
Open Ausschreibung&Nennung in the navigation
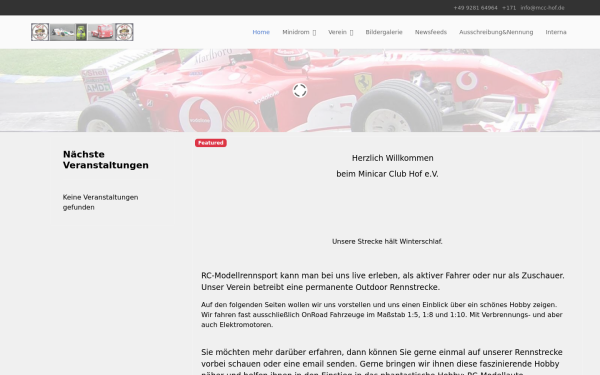[496, 32]
